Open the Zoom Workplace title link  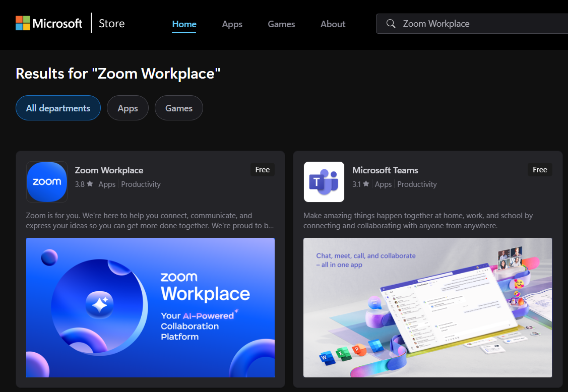[x=109, y=170]
